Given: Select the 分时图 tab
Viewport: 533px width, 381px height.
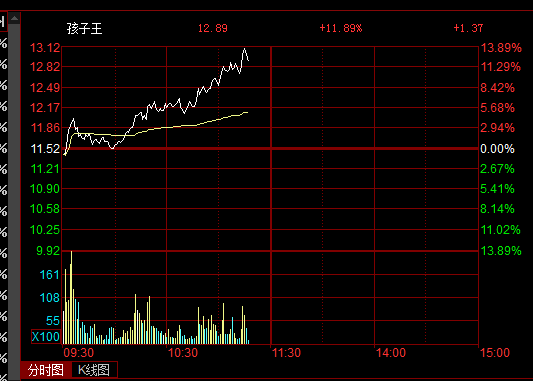Looking at the screenshot, I should tap(46, 370).
